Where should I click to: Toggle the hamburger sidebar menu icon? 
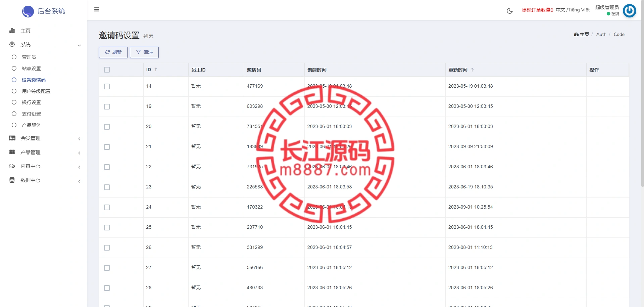coord(97,9)
